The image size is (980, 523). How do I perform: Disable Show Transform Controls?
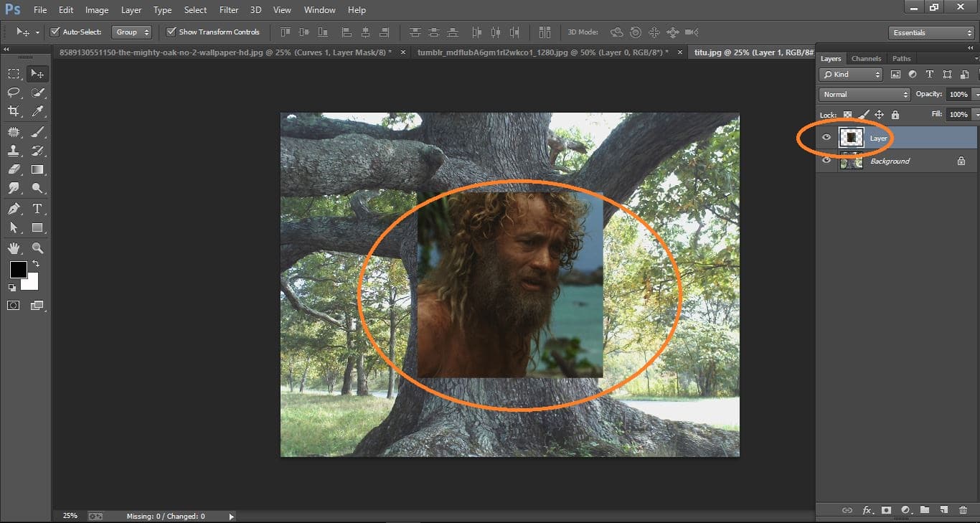(x=171, y=32)
